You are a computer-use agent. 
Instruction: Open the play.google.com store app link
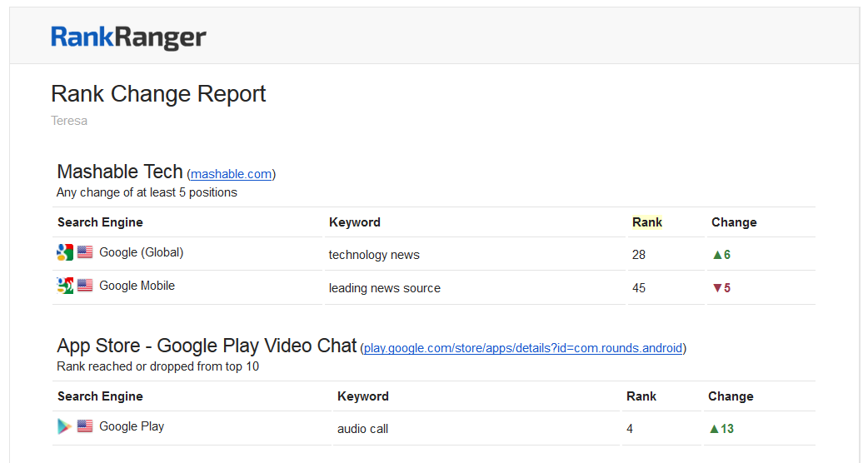click(x=523, y=348)
